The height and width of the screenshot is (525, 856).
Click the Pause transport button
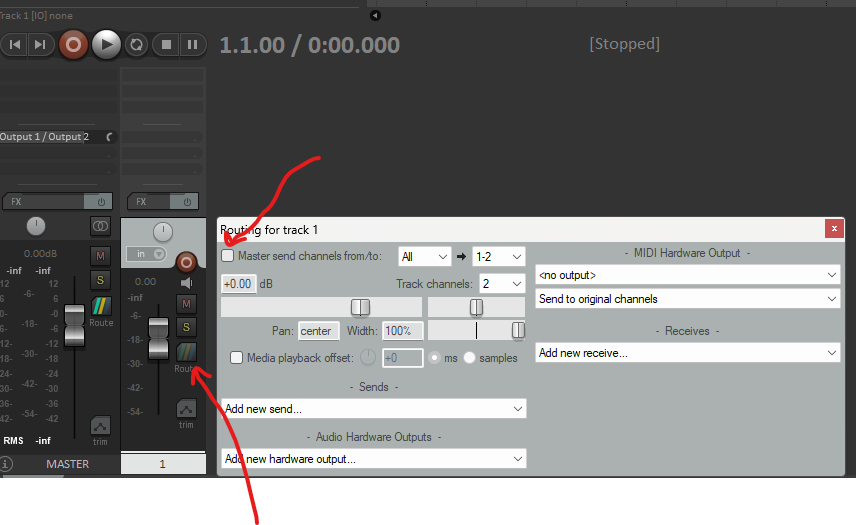coord(192,44)
